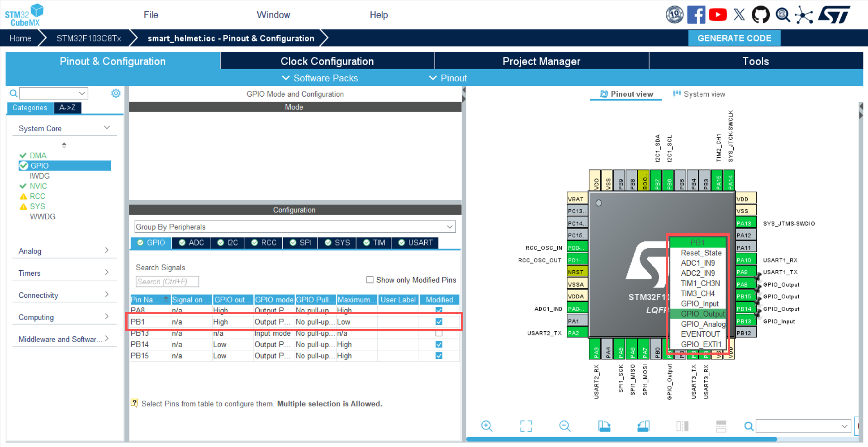Image resolution: width=868 pixels, height=447 pixels.
Task: Click the PB12 pin on the chip
Action: click(745, 333)
